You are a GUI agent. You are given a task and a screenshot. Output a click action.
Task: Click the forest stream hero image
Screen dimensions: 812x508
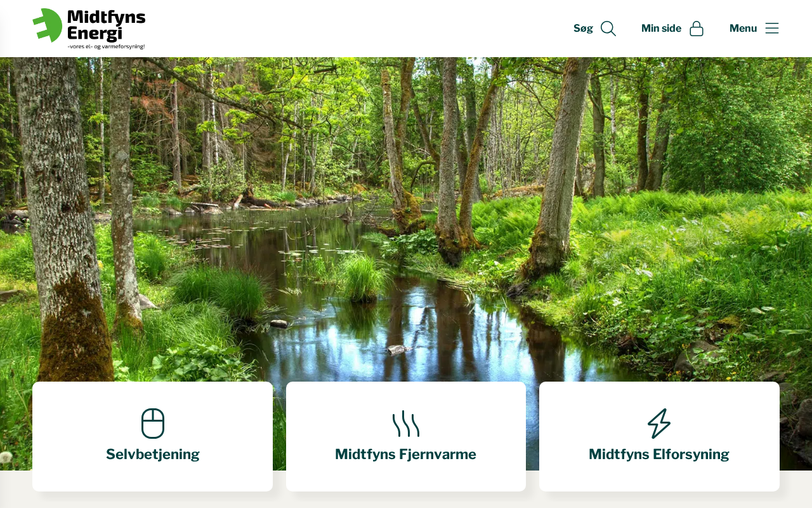(406, 216)
